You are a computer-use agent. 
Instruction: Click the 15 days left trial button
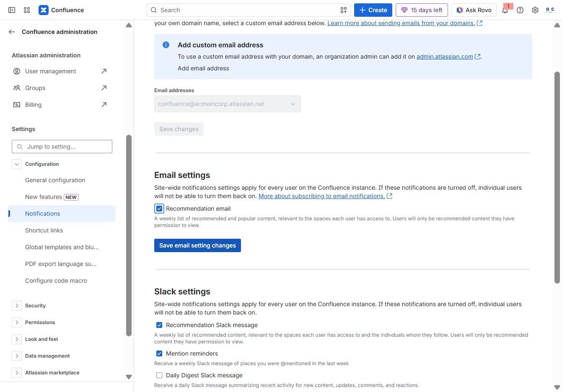click(x=422, y=10)
